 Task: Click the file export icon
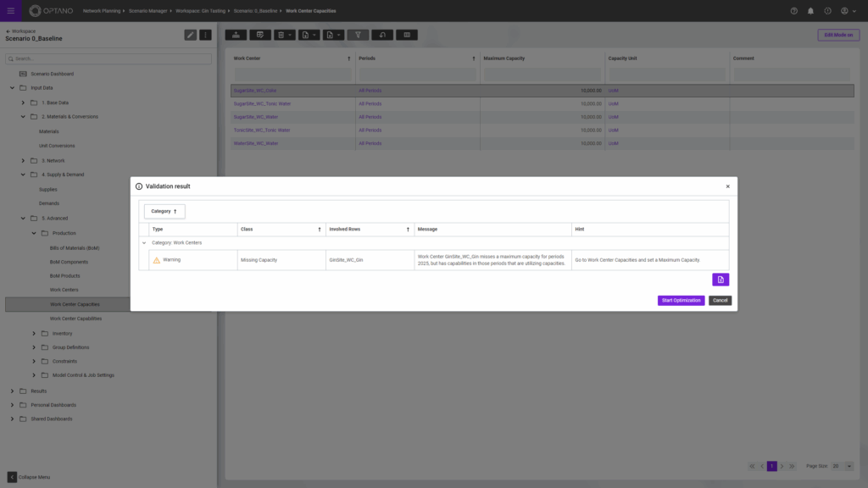tap(330, 35)
